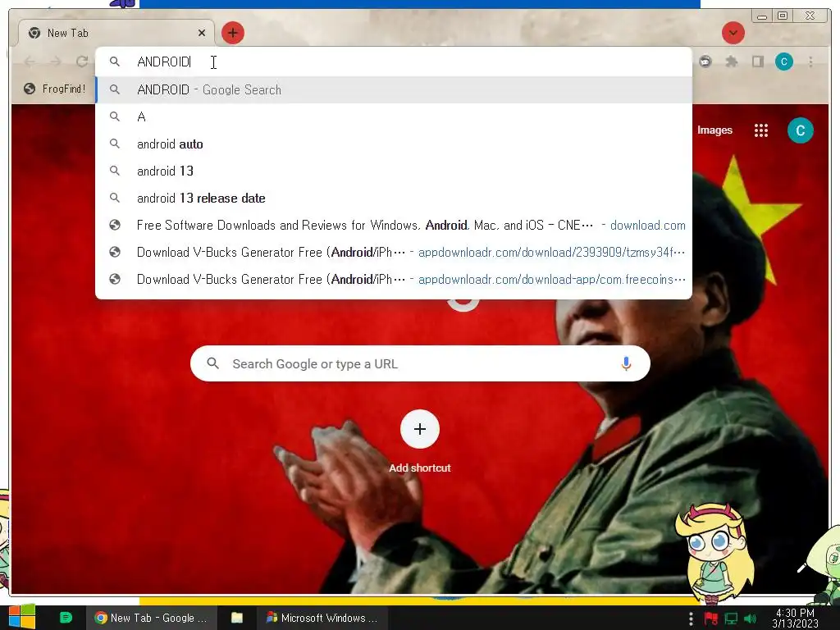The height and width of the screenshot is (630, 840).
Task: Open the Google account avatar on page
Action: (x=801, y=130)
